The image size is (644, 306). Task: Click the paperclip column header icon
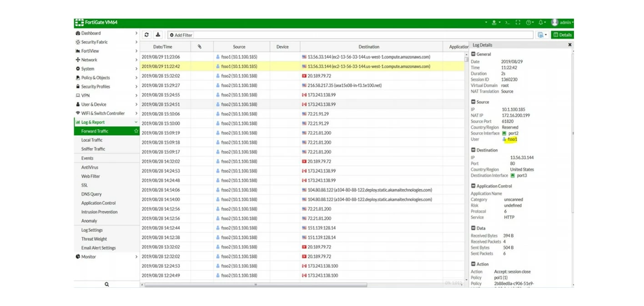pos(199,46)
